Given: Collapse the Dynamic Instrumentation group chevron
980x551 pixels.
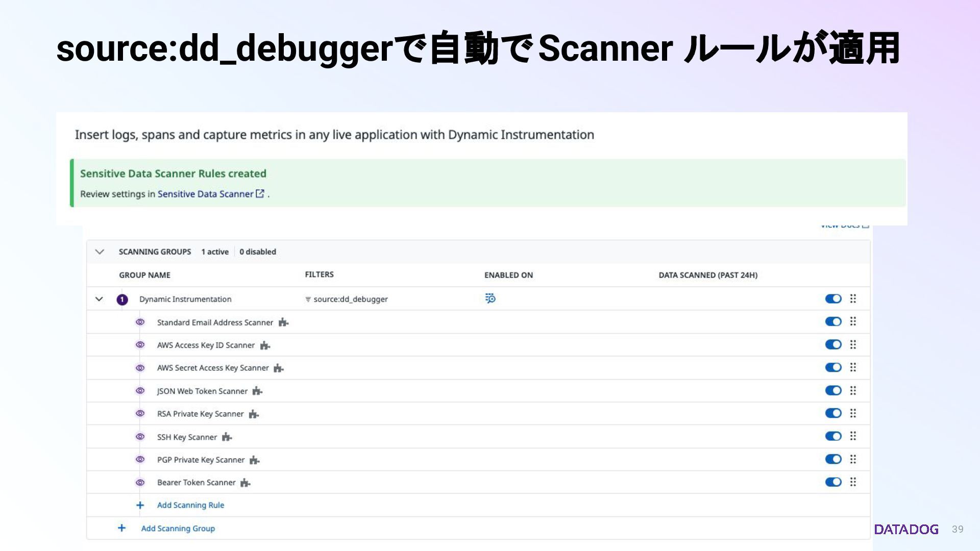Looking at the screenshot, I should click(x=99, y=299).
